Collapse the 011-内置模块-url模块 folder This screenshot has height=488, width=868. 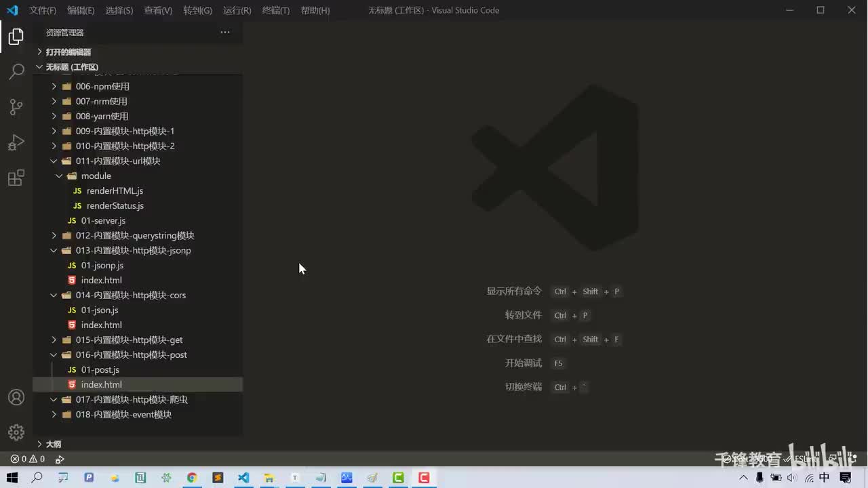pos(138,161)
